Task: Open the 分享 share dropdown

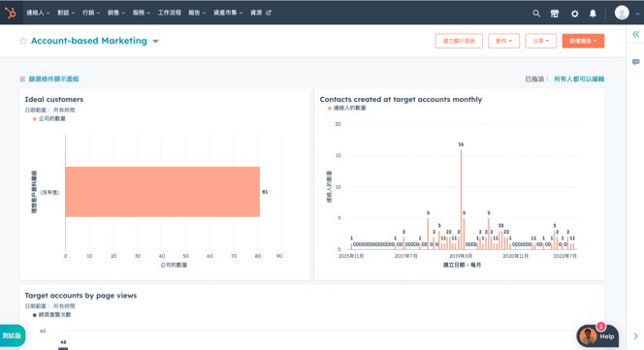Action: point(540,41)
